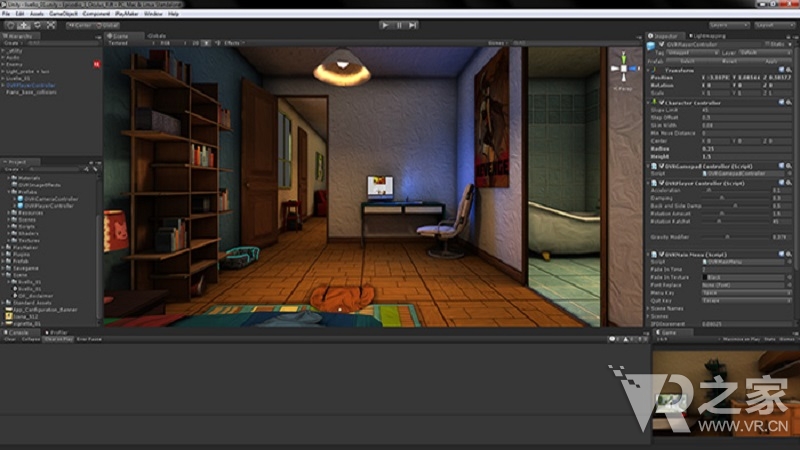The height and width of the screenshot is (450, 800).
Task: Select the Hand tool in toolbar
Action: [x=10, y=25]
